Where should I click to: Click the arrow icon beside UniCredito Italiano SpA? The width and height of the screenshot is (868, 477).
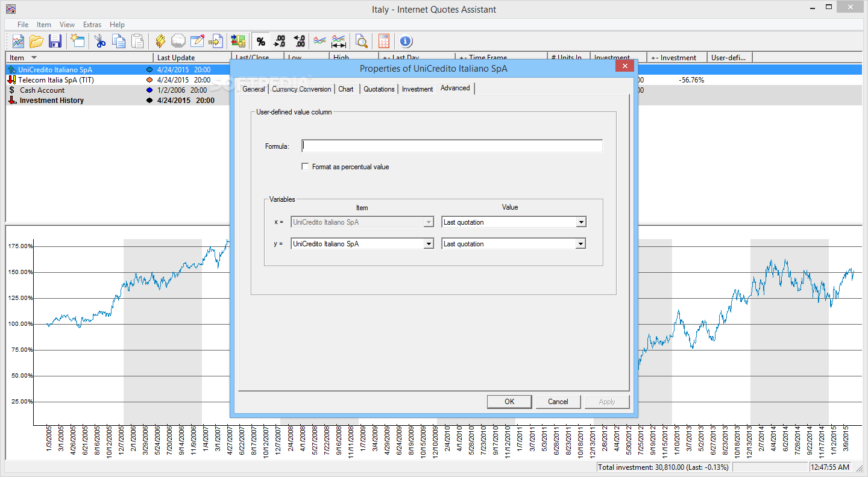click(x=11, y=70)
